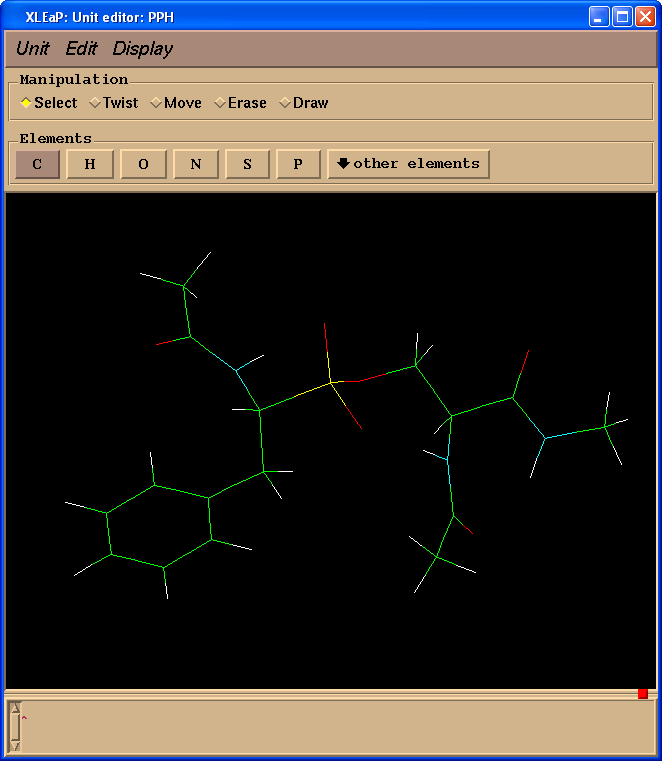The height and width of the screenshot is (761, 662).
Task: Pick the O oxygen element button
Action: [x=143, y=164]
